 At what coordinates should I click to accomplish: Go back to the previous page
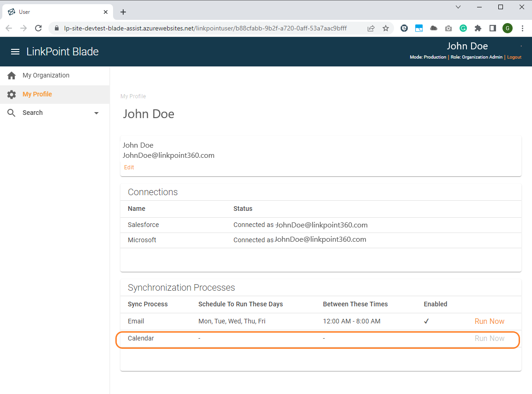click(x=9, y=28)
